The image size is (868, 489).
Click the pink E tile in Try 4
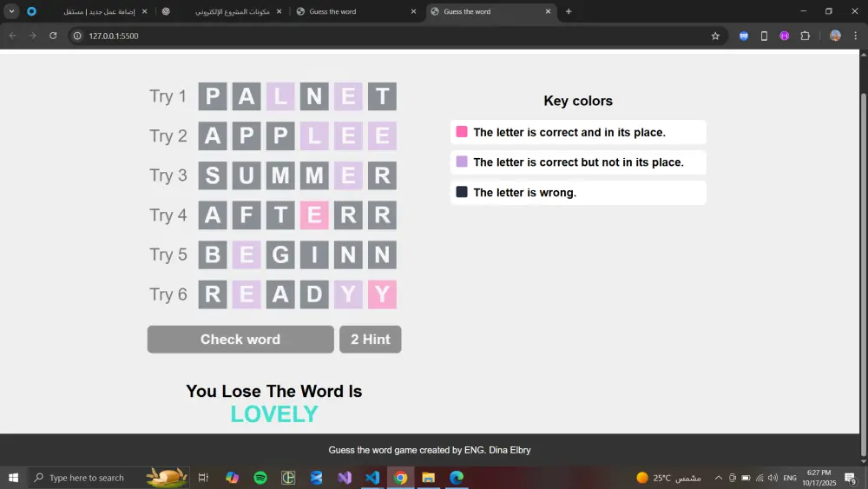(x=314, y=215)
